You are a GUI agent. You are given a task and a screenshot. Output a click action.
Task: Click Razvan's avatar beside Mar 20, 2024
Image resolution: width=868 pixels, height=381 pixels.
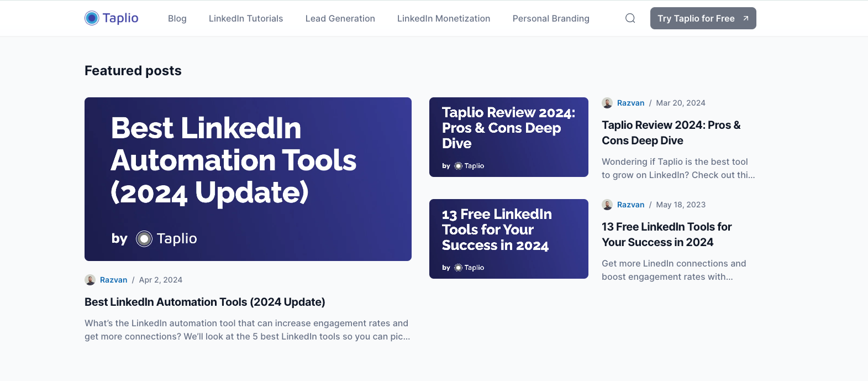[x=607, y=103]
